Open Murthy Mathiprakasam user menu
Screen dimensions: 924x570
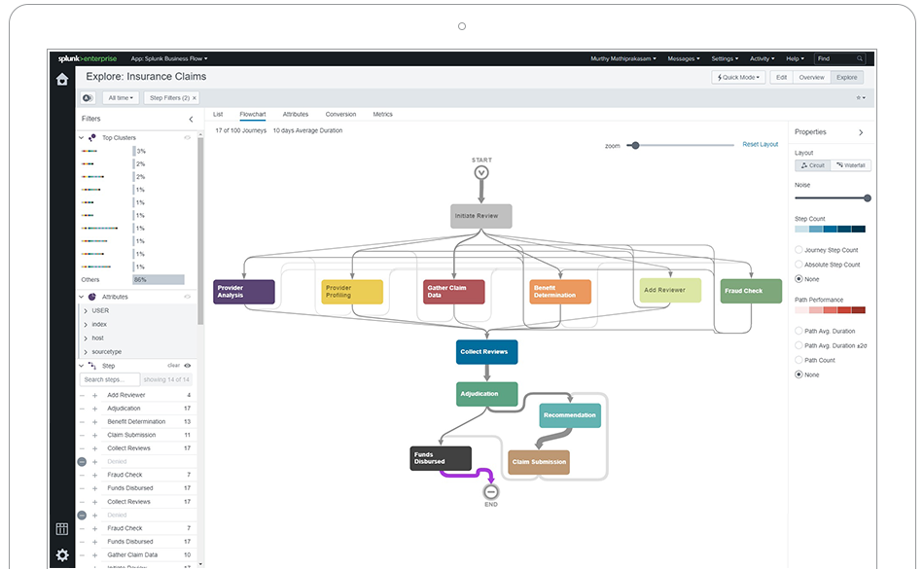coord(622,58)
